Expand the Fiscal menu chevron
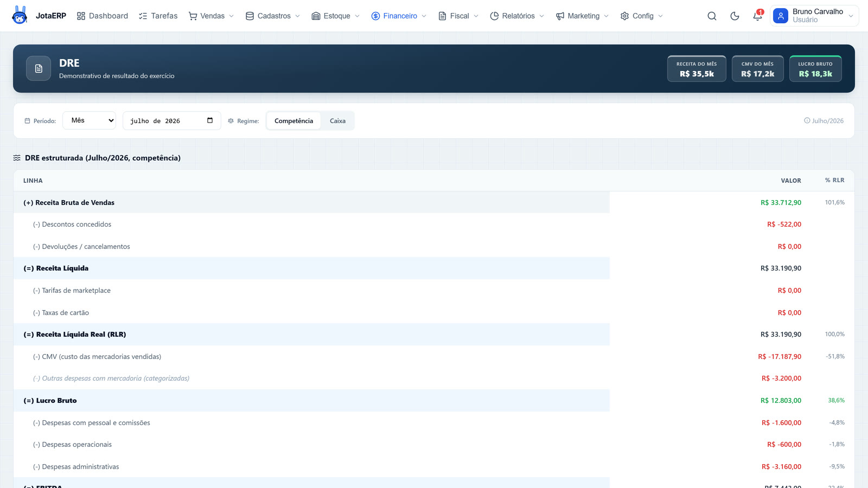This screenshot has width=868, height=488. pyautogui.click(x=476, y=16)
